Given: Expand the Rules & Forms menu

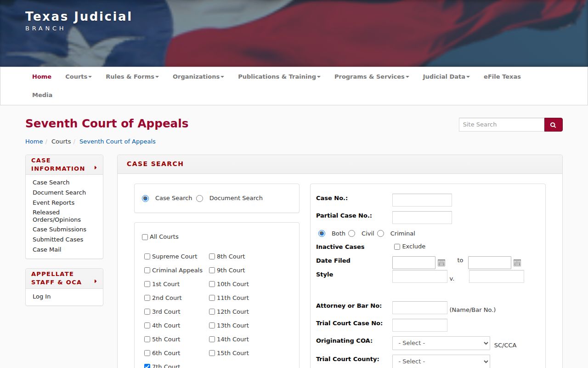Looking at the screenshot, I should [132, 77].
